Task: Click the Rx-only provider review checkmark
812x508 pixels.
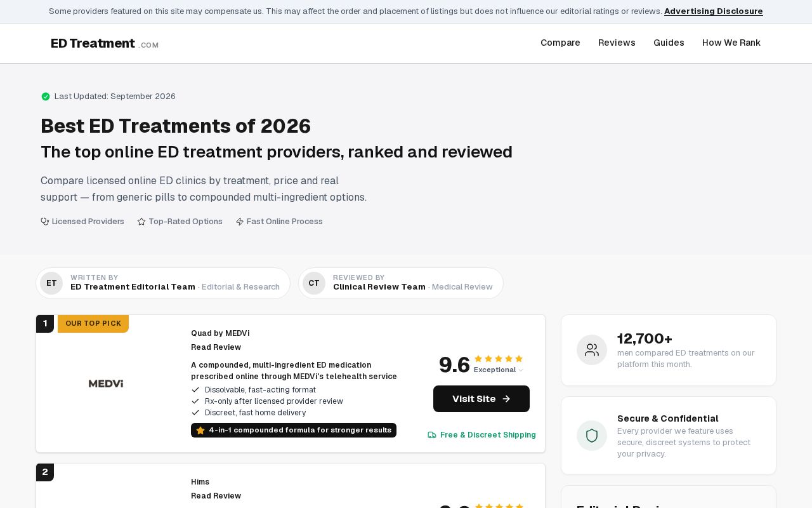Action: [195, 401]
